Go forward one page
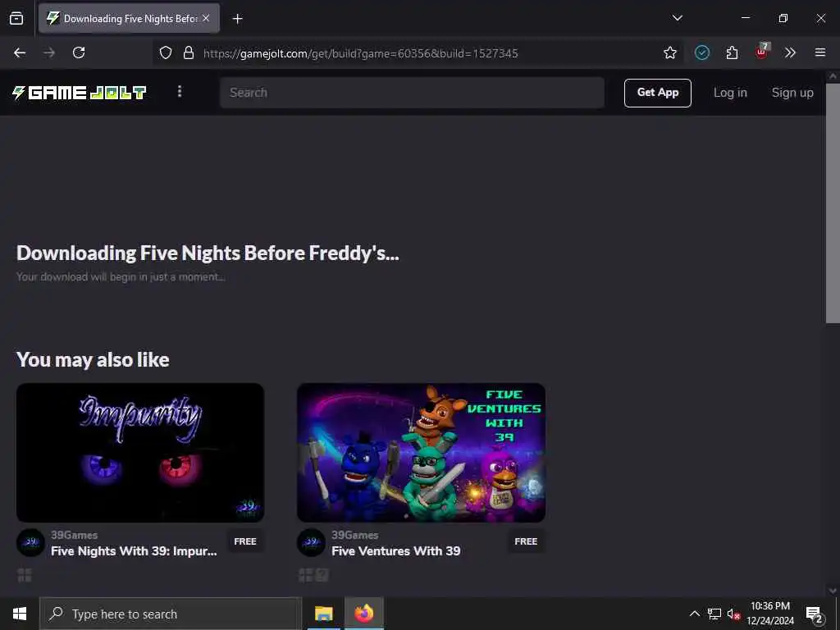 [49, 52]
